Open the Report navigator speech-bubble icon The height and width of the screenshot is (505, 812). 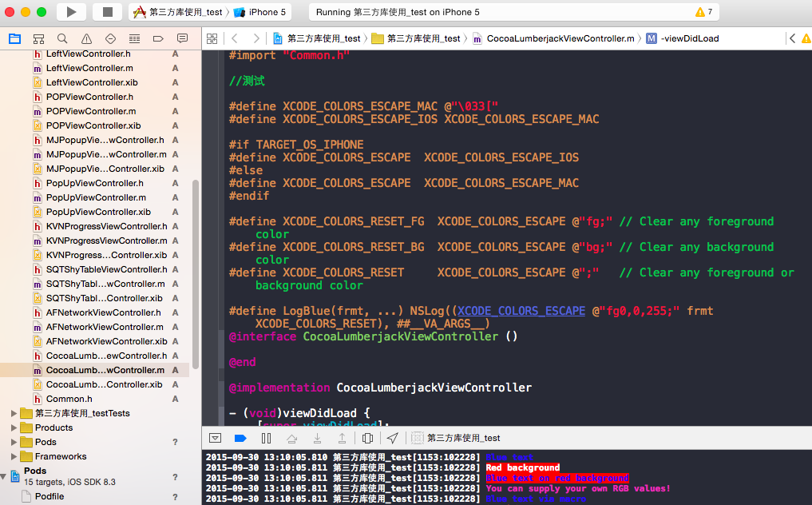point(182,38)
